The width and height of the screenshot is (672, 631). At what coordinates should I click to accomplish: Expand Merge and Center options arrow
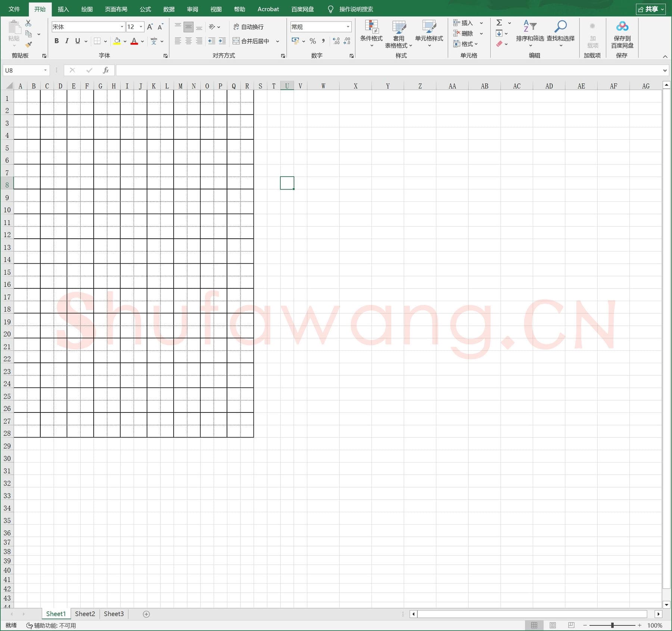point(277,41)
